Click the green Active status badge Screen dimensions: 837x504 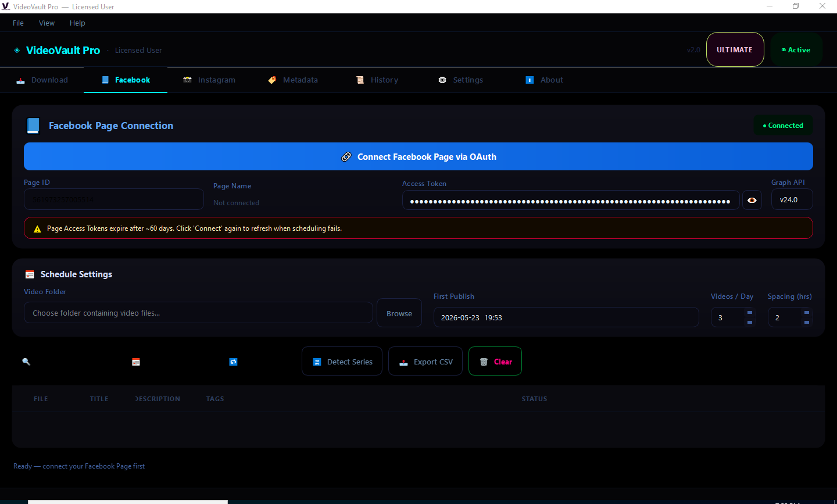pyautogui.click(x=796, y=50)
